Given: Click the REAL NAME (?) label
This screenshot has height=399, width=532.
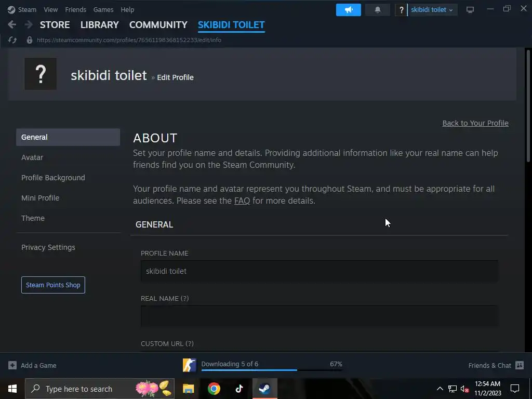Looking at the screenshot, I should (x=165, y=299).
